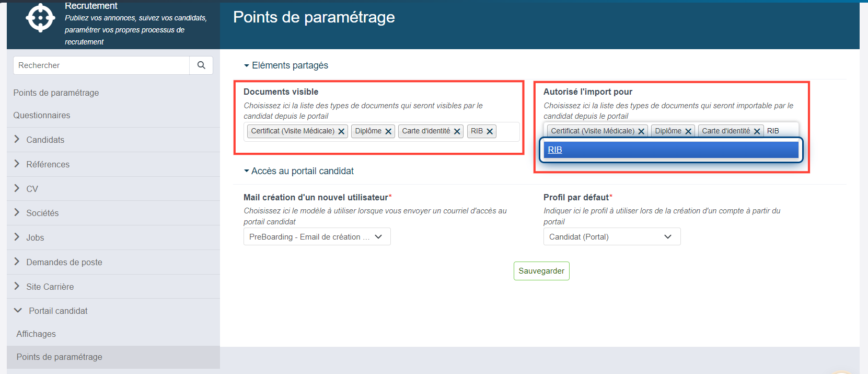Collapse the Eléments partagés section
Viewport: 868px width, 374px height.
(286, 65)
